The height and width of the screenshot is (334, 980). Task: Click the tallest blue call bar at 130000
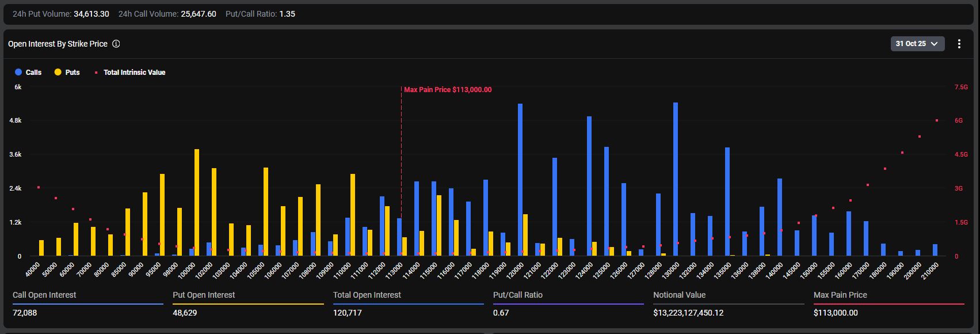pyautogui.click(x=676, y=179)
